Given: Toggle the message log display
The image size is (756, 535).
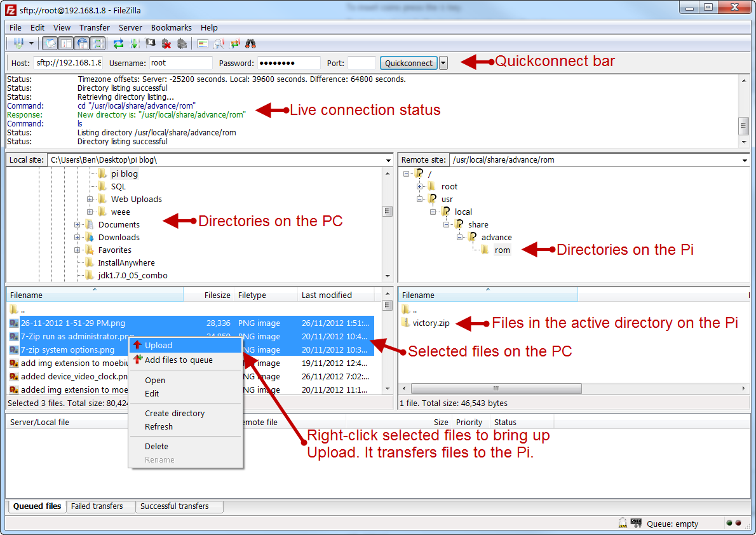Looking at the screenshot, I should [50, 43].
